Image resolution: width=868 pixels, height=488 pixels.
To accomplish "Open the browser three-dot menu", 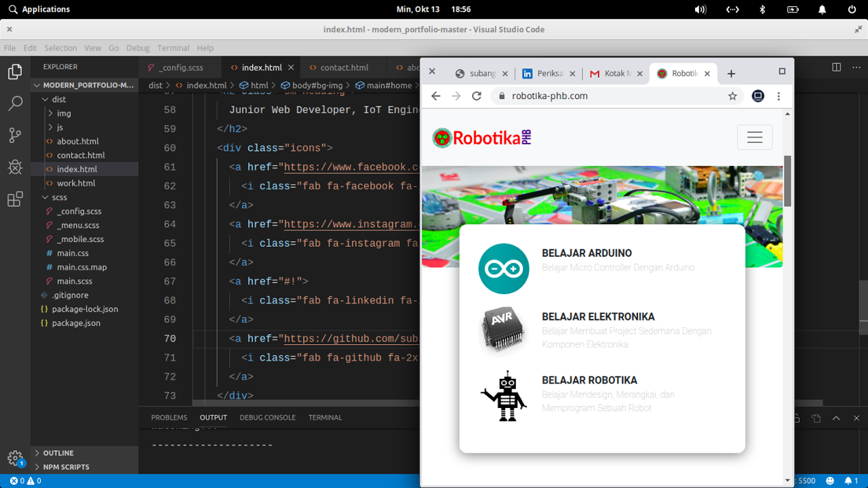I will pos(778,96).
